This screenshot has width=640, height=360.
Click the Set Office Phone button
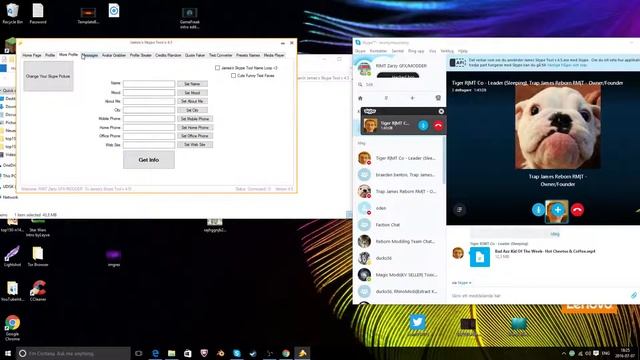[x=195, y=136]
